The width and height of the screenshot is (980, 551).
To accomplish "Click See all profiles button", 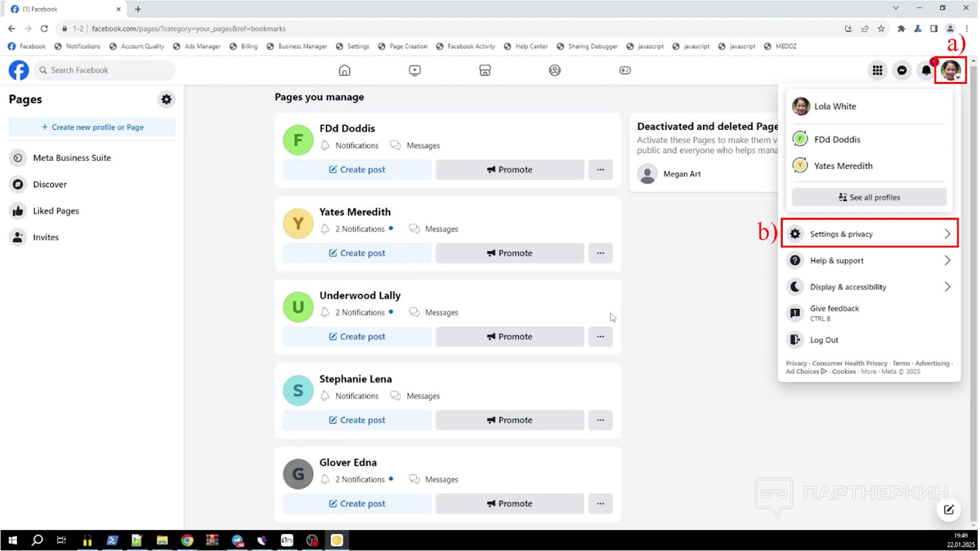I will coord(869,197).
